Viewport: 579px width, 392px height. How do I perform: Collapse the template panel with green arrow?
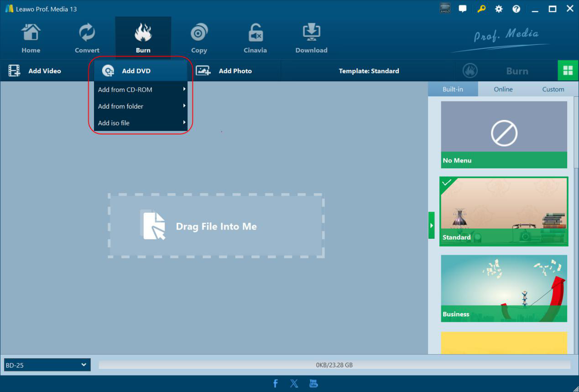(x=431, y=225)
